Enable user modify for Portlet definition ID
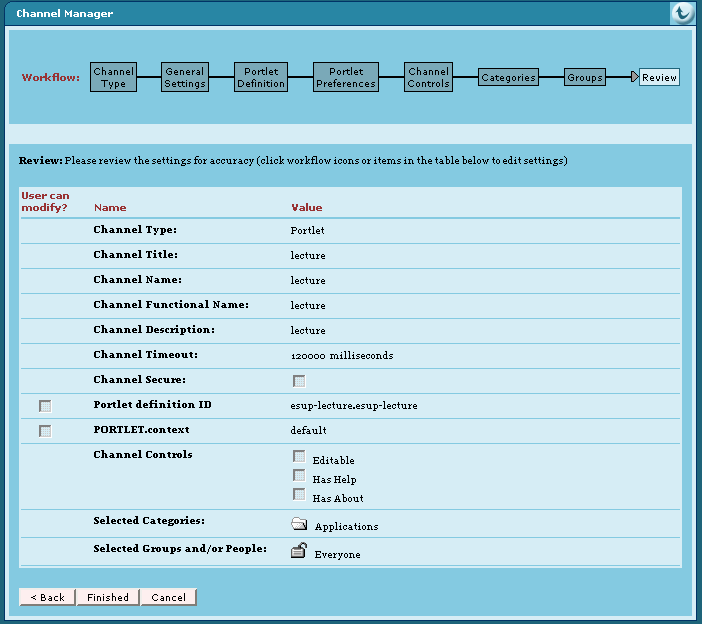This screenshot has width=702, height=624. pos(45,406)
